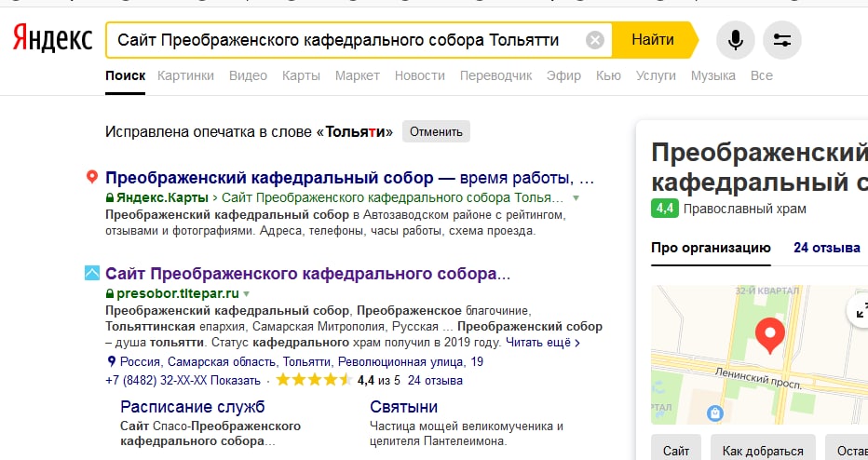Screen dimensions: 868x460
Task: Show all services via Все
Action: pos(761,75)
